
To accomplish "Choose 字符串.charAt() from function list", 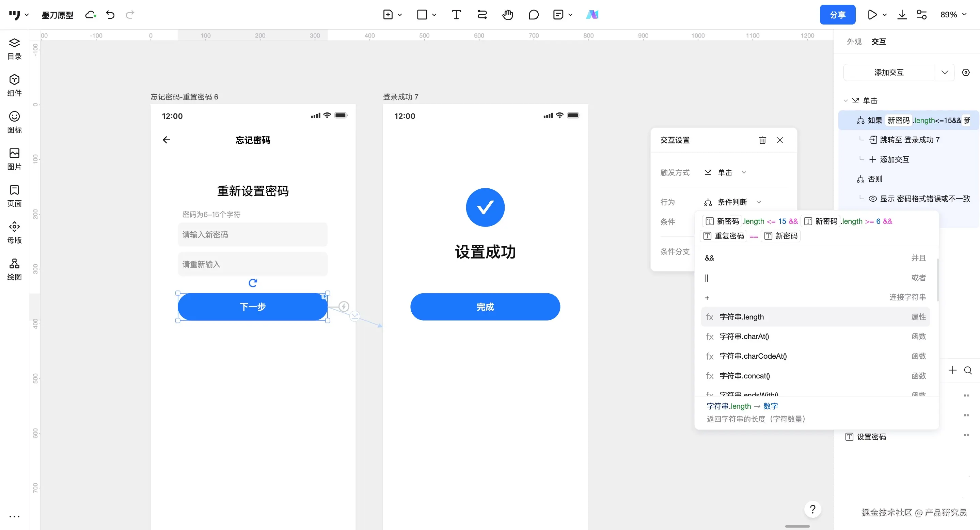I will click(x=744, y=336).
